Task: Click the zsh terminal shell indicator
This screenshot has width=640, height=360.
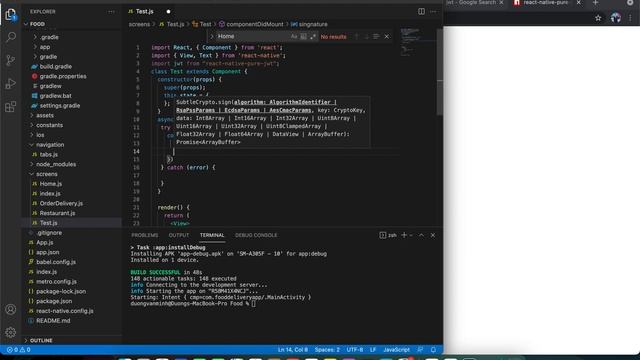Action: click(x=388, y=235)
